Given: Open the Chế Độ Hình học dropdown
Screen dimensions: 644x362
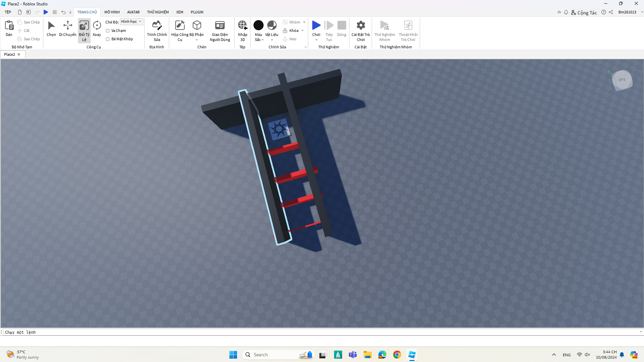Looking at the screenshot, I should tap(132, 21).
